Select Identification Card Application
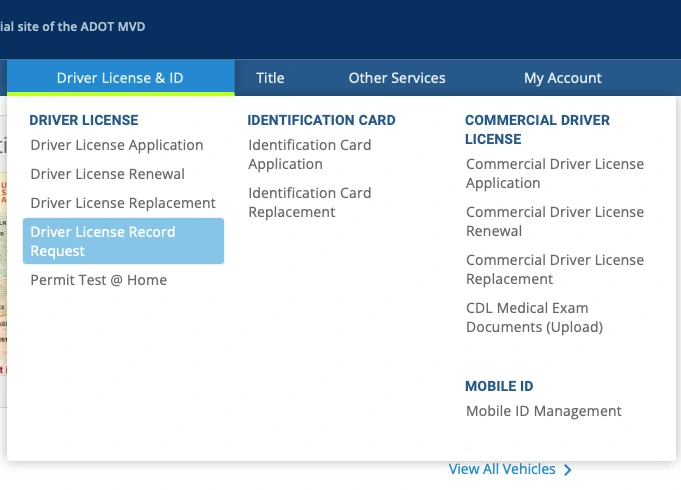The width and height of the screenshot is (681, 490). click(309, 154)
